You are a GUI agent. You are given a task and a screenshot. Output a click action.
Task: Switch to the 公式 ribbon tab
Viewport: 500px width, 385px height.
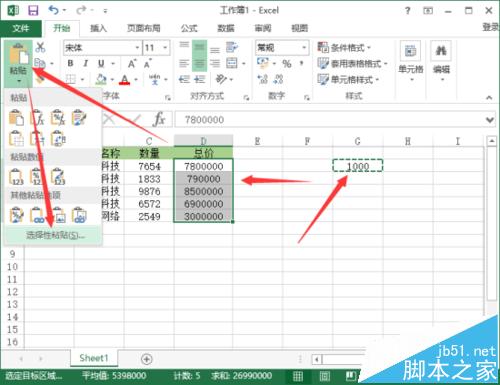(x=189, y=28)
